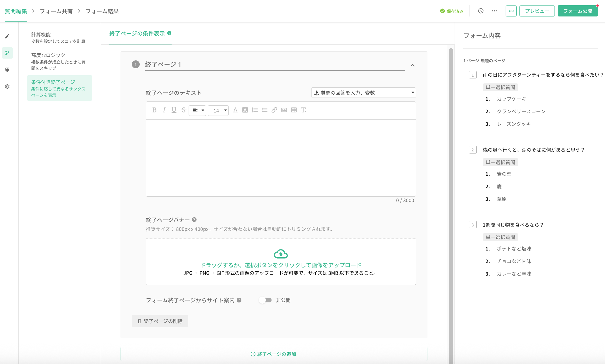Open font size 14 dropdown
This screenshot has width=605, height=364.
(x=218, y=110)
